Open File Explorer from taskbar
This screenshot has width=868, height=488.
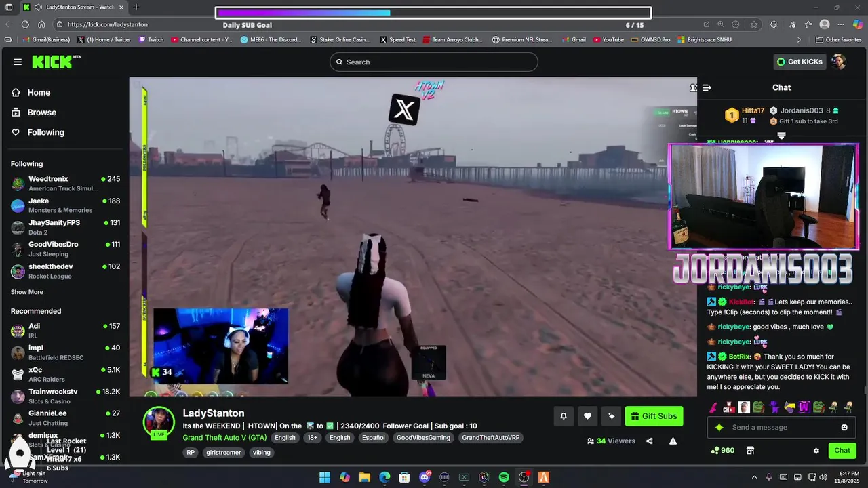tap(364, 477)
